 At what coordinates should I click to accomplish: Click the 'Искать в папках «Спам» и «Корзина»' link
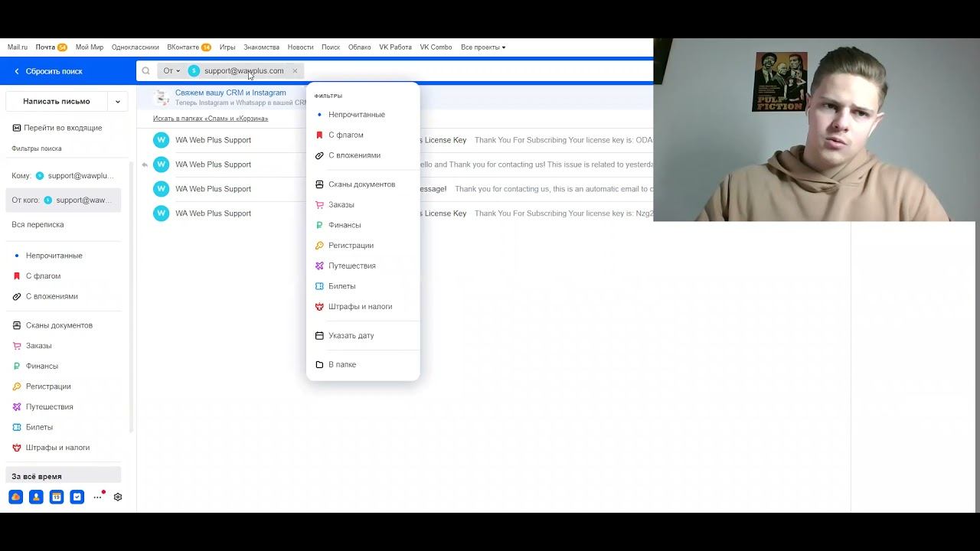pos(211,119)
